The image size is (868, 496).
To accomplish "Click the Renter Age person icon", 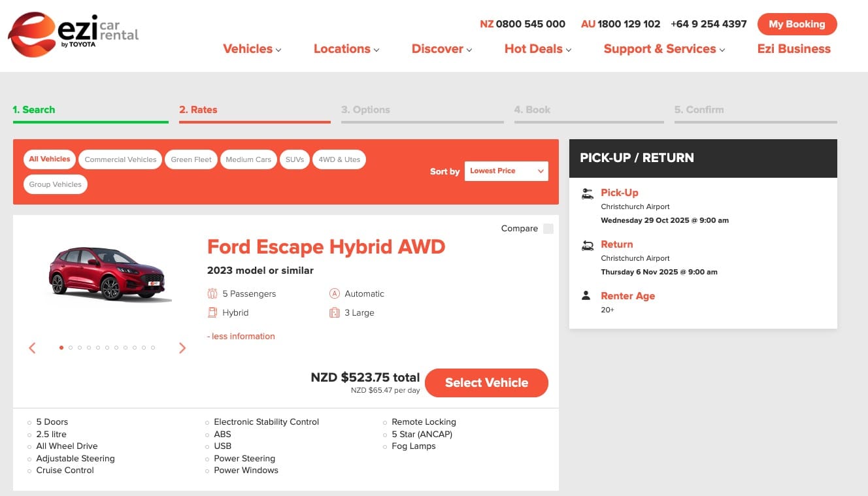I will [x=586, y=296].
